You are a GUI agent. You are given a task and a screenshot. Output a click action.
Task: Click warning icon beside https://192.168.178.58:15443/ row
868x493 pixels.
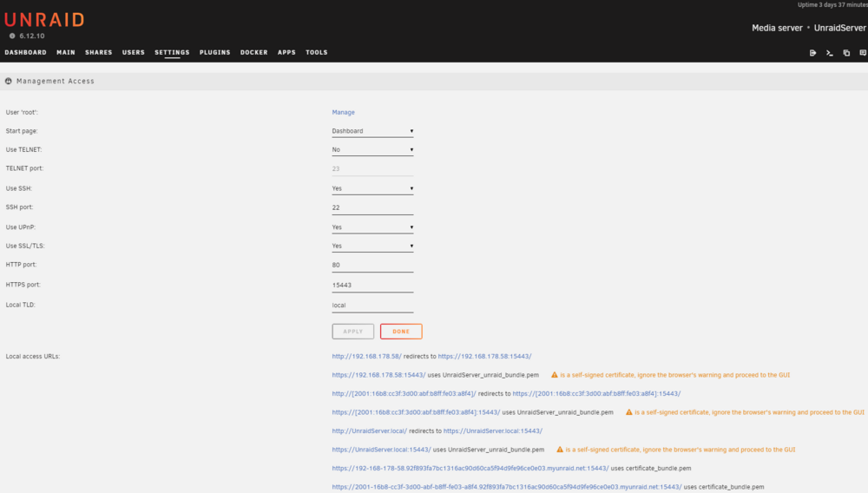554,375
